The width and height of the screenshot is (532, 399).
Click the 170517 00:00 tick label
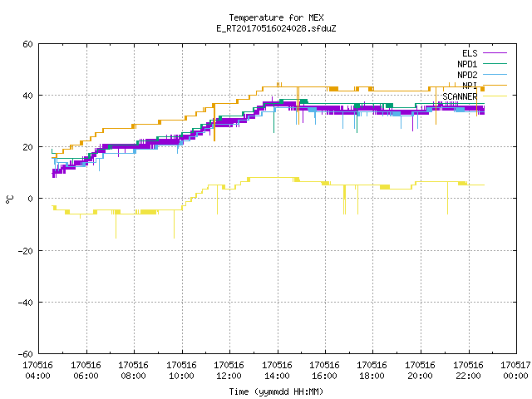click(515, 371)
